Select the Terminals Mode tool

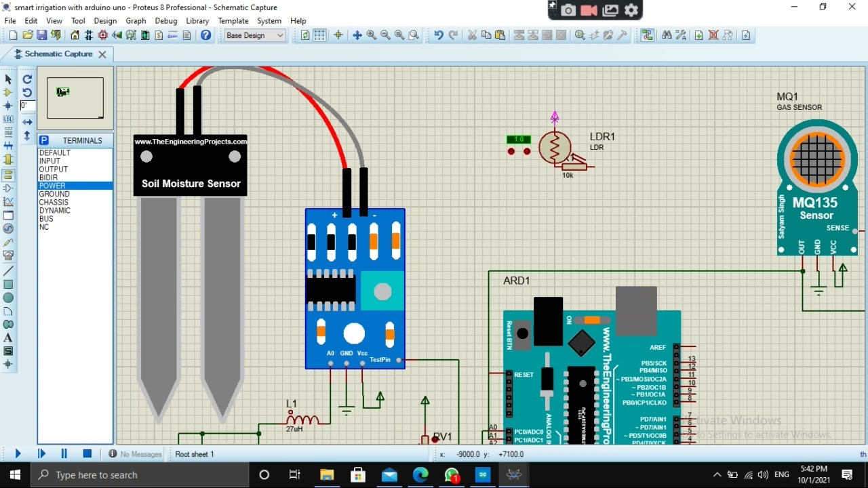click(x=8, y=174)
